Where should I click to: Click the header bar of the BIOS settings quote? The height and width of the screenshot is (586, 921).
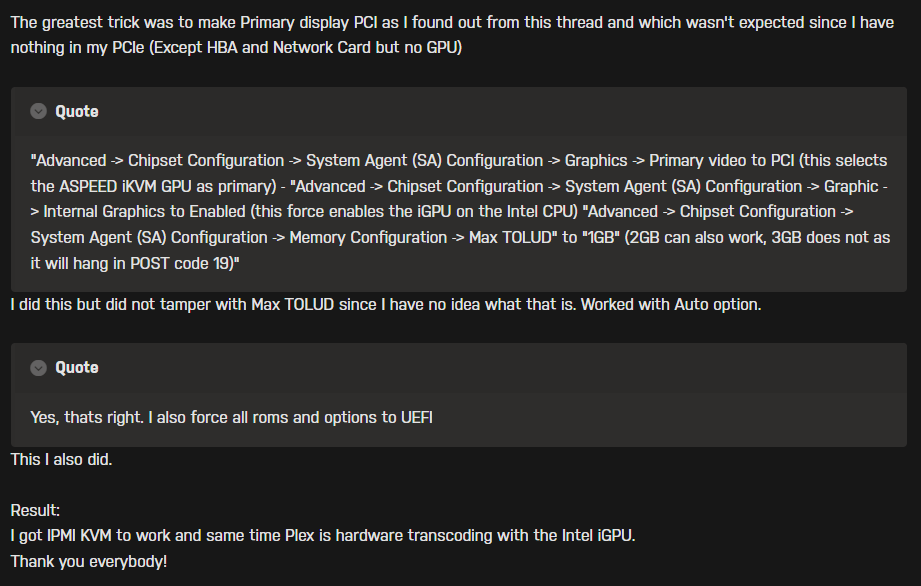(459, 112)
